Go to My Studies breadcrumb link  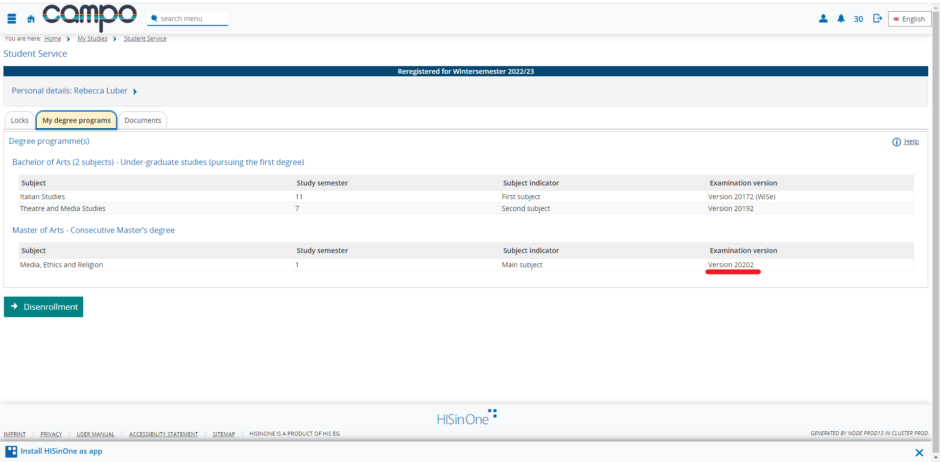[x=93, y=39]
